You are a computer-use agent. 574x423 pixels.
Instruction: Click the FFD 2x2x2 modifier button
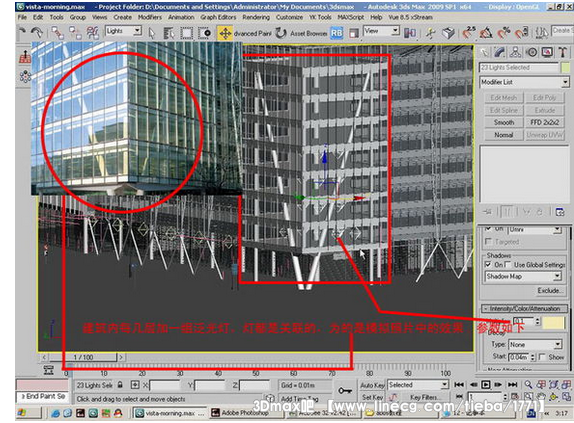[544, 122]
